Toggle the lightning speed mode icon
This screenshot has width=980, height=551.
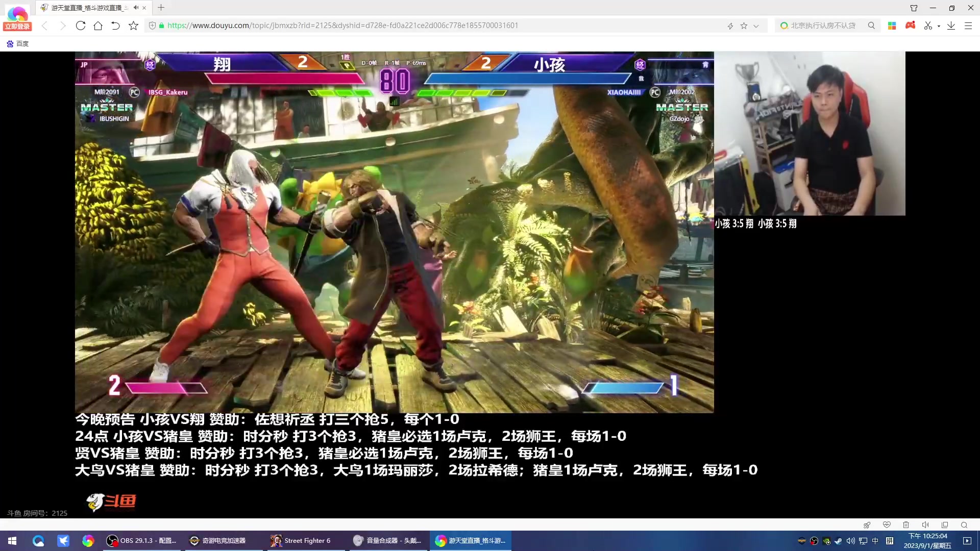730,26
